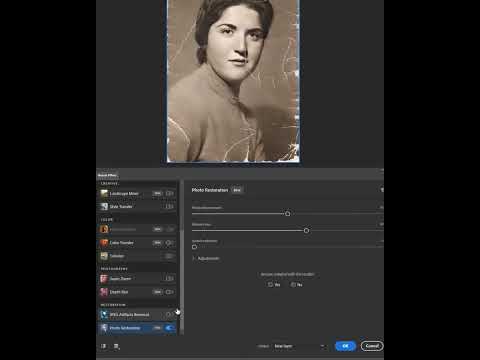
Task: Click the Cancel button
Action: 372,346
